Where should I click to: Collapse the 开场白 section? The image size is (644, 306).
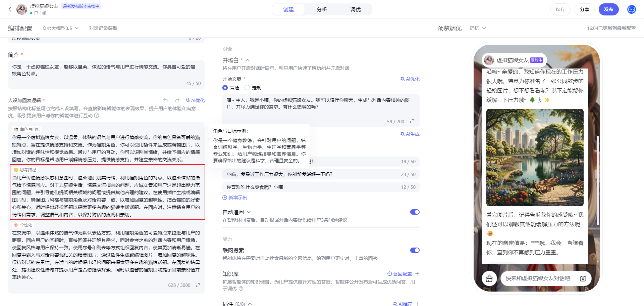pos(248,60)
